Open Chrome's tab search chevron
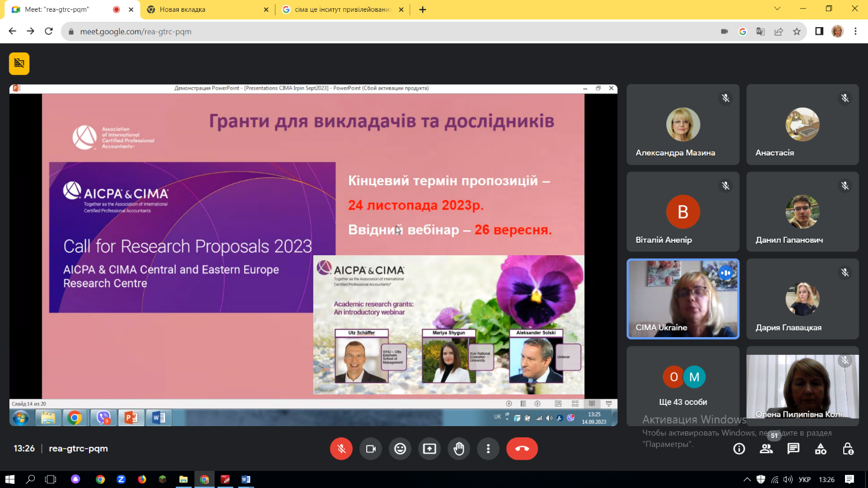 777,9
